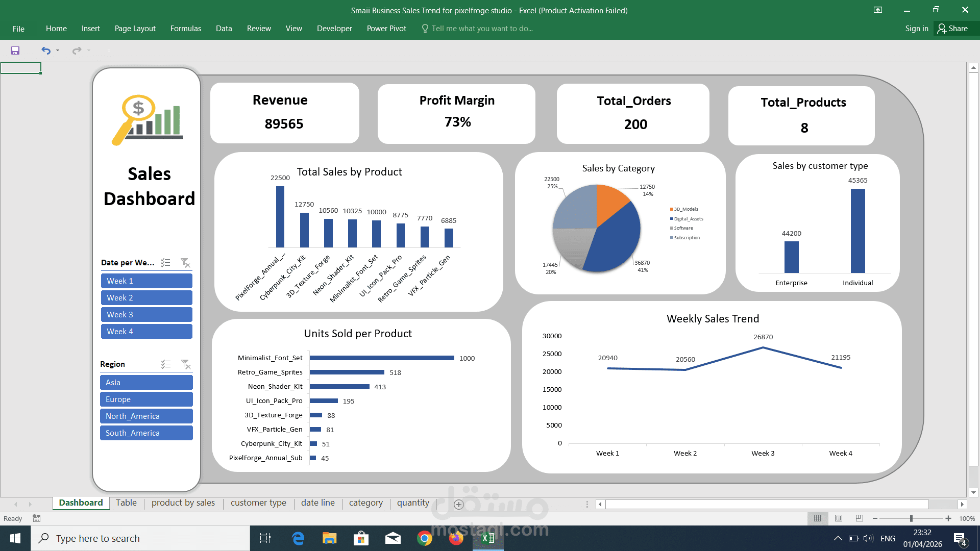
Task: Open Excel from the Windows taskbar
Action: 487,538
